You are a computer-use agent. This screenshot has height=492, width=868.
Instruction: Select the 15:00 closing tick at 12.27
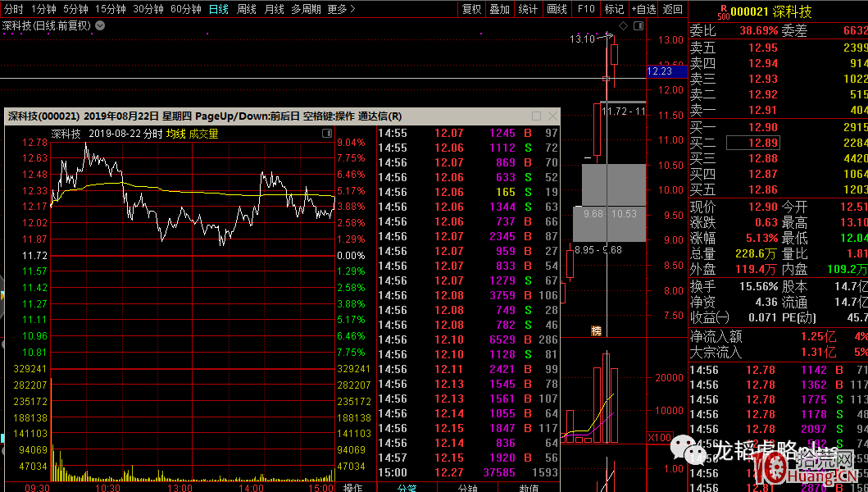pos(468,472)
